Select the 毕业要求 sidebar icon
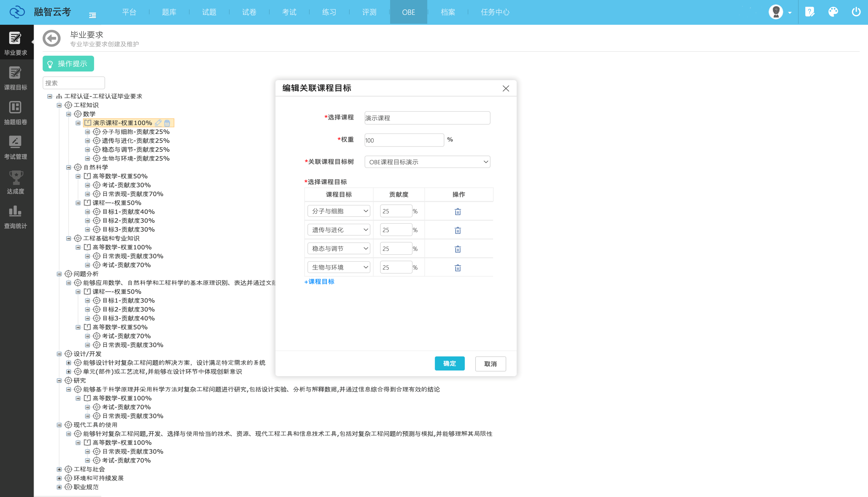Screen dimensions: 868x497 pyautogui.click(x=16, y=42)
